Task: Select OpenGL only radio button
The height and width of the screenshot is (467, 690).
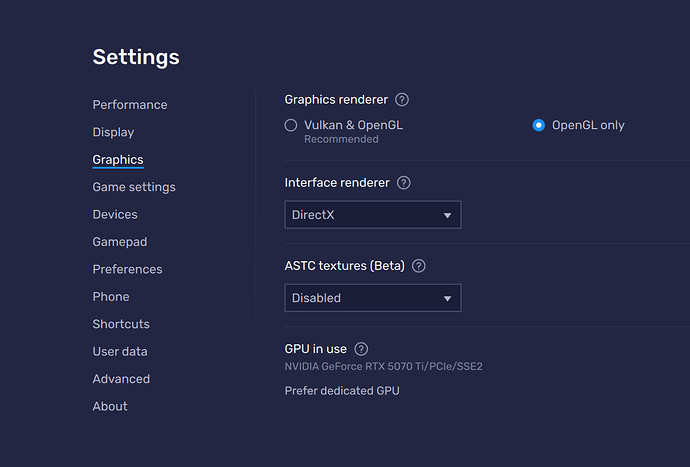Action: (539, 125)
